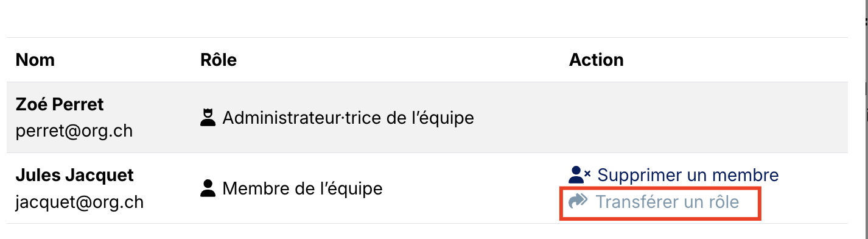868x239 pixels.
Task: Click the email jacquet@org.ch
Action: [80, 201]
